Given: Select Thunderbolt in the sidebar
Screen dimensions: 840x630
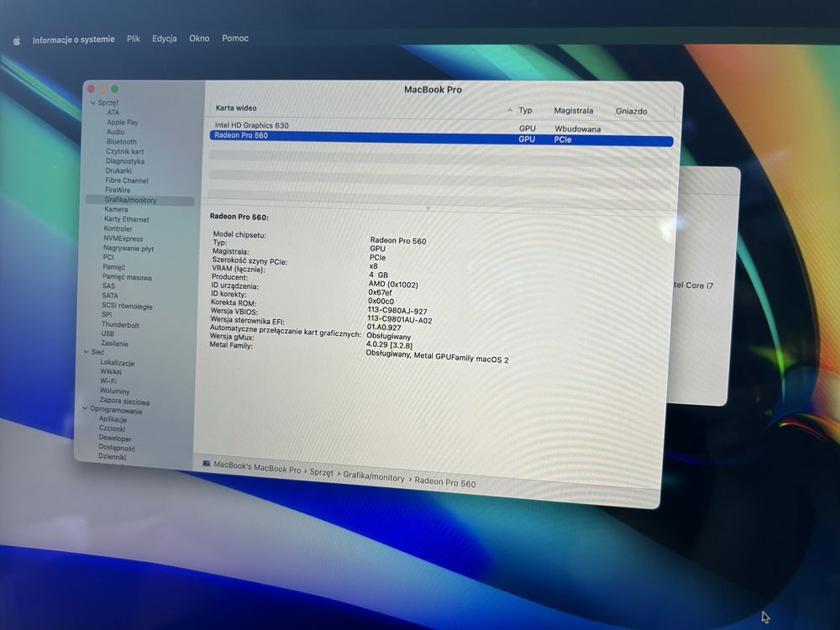Looking at the screenshot, I should [x=120, y=324].
